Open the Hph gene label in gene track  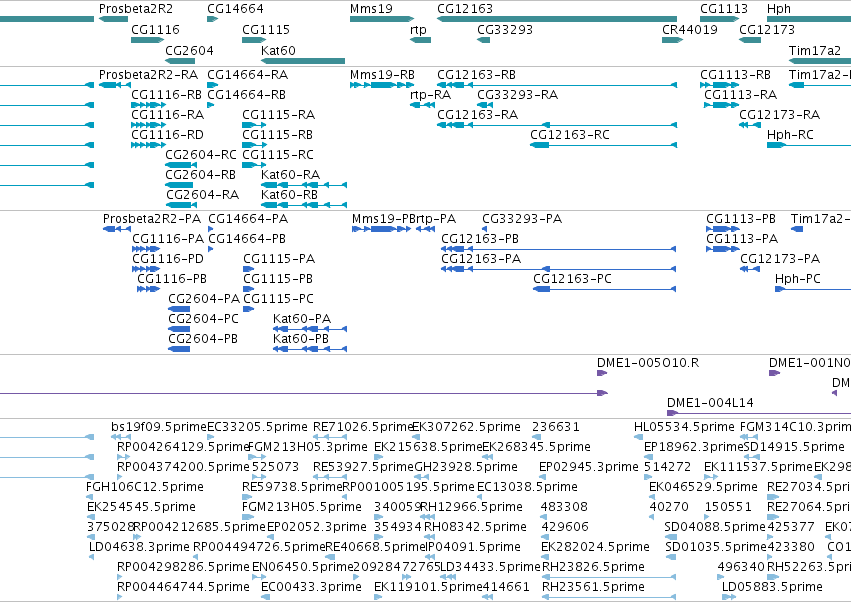pos(779,9)
